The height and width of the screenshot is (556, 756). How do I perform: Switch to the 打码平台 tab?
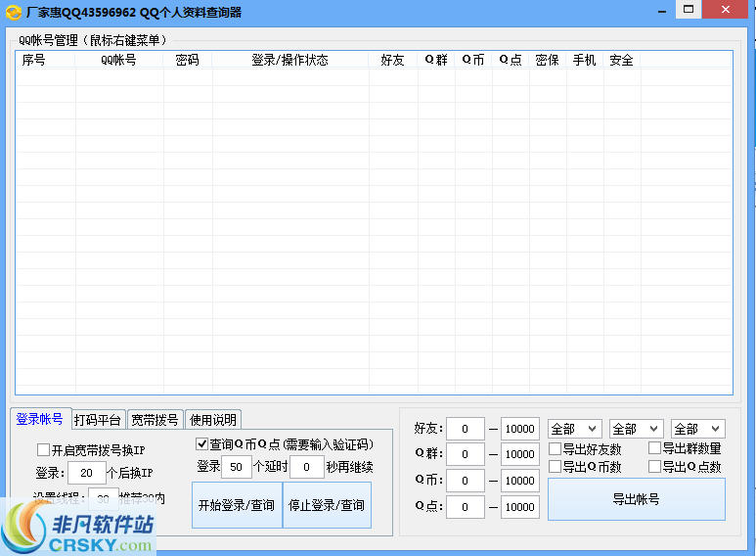(x=98, y=420)
